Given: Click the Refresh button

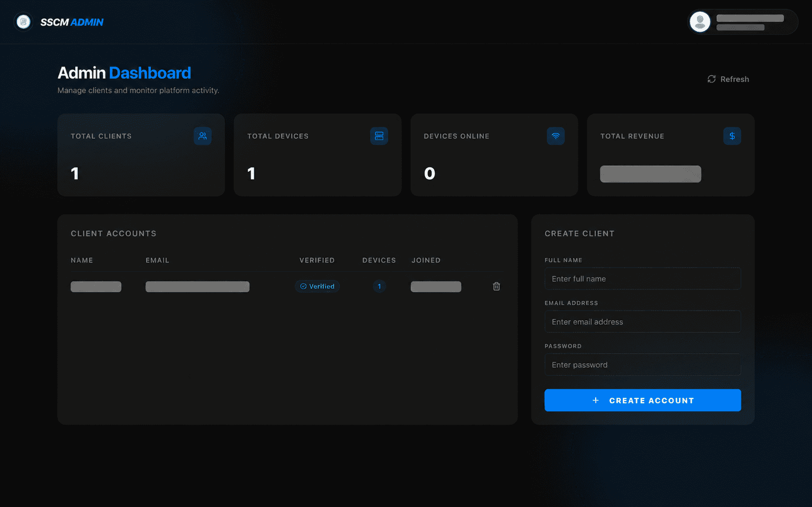Looking at the screenshot, I should click(x=728, y=79).
